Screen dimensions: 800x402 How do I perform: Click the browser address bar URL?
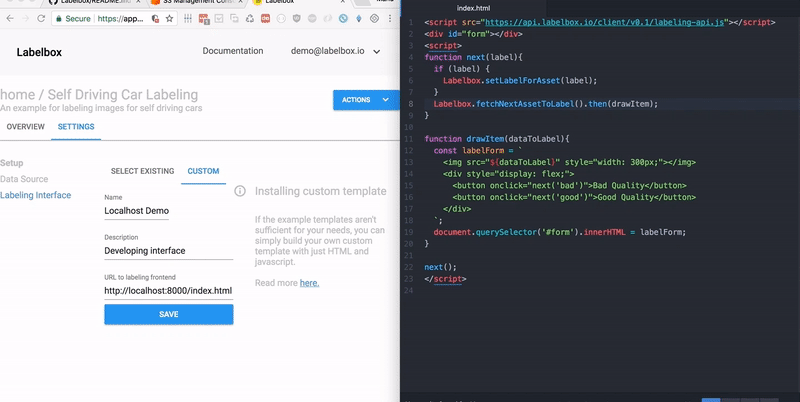[120, 19]
